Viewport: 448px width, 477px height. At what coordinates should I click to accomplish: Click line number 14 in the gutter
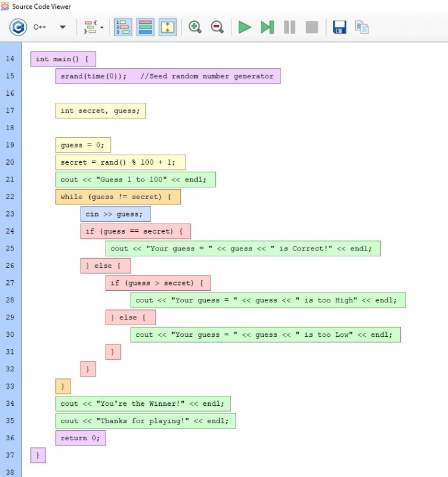[10, 59]
